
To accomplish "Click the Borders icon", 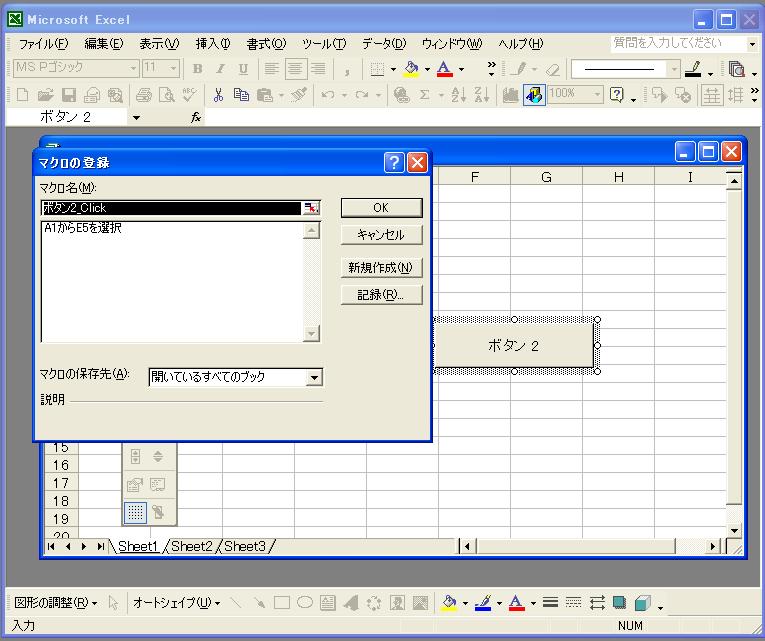I will [377, 69].
